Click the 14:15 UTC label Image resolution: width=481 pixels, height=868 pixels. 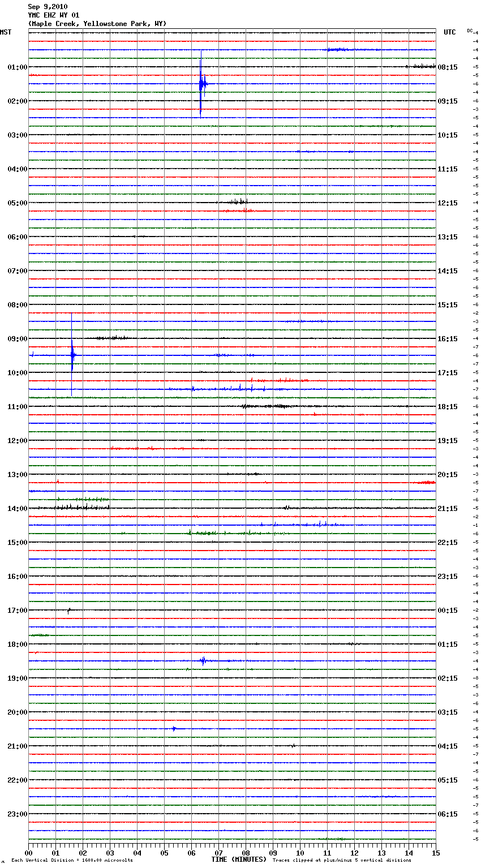(x=448, y=271)
